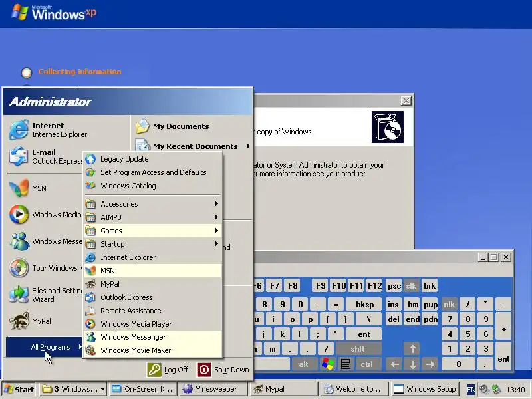The width and height of the screenshot is (532, 399).
Task: Click the del key on On-Screen Keyboard
Action: (x=394, y=319)
